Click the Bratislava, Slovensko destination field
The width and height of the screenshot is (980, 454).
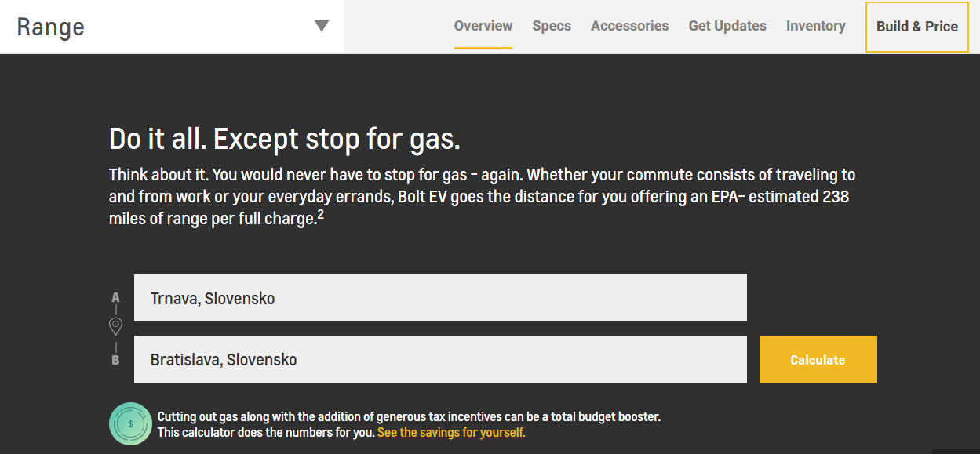[x=440, y=359]
